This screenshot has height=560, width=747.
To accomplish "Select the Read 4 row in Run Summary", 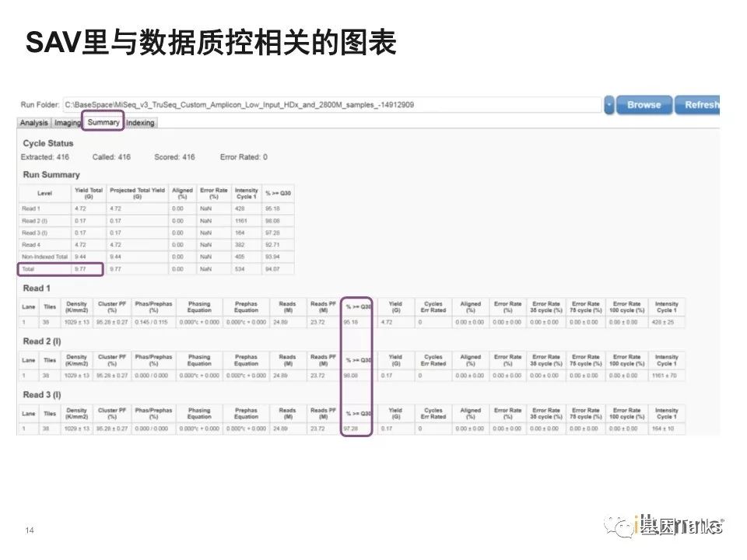I will [x=31, y=243].
